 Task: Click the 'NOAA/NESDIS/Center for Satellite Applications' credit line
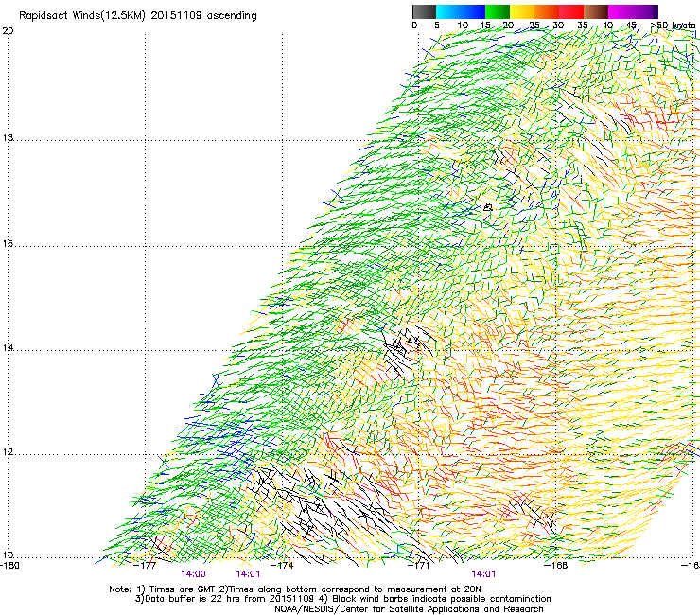coord(409,609)
